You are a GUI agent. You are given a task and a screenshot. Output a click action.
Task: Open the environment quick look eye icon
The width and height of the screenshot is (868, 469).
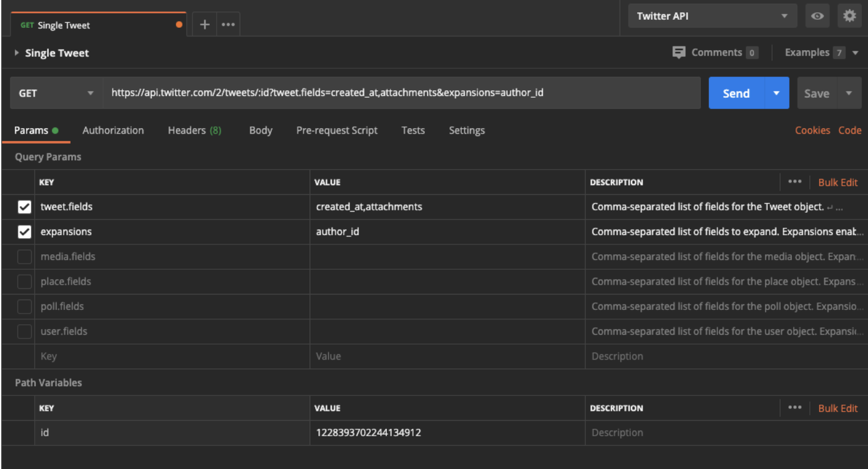point(817,15)
